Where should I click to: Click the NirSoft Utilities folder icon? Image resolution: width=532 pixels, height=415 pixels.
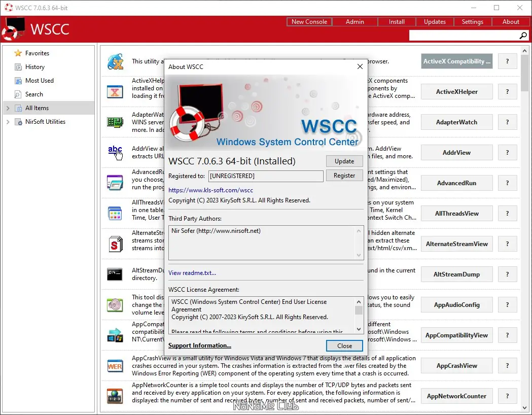[18, 122]
